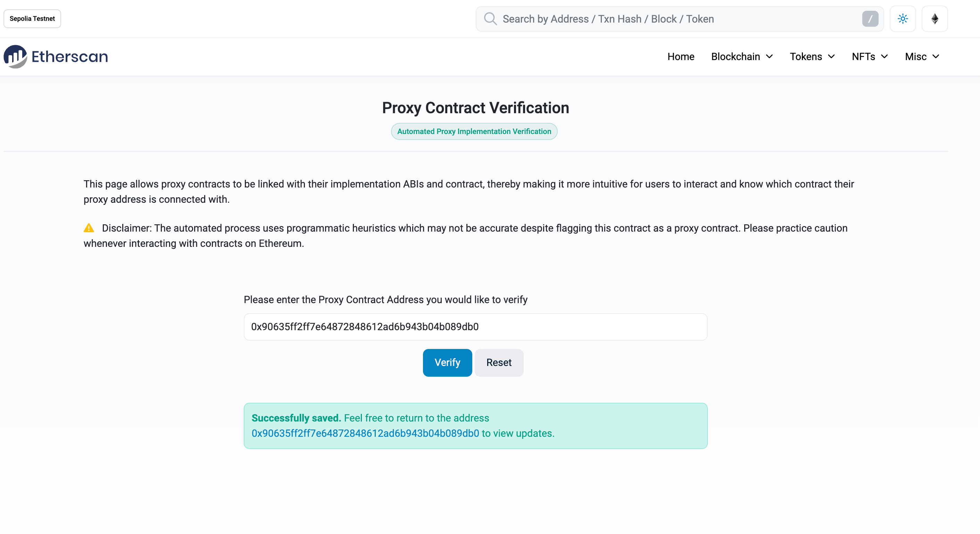Open the NFTs dropdown menu
The image size is (980, 534).
pos(869,57)
